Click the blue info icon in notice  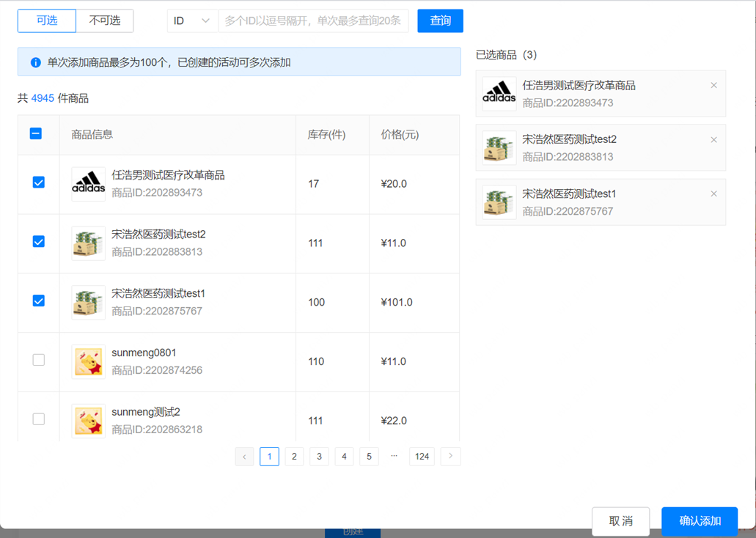pos(35,63)
